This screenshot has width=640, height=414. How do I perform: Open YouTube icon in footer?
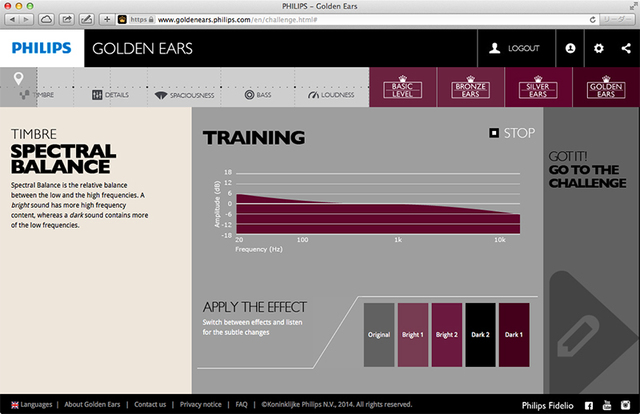(x=607, y=405)
